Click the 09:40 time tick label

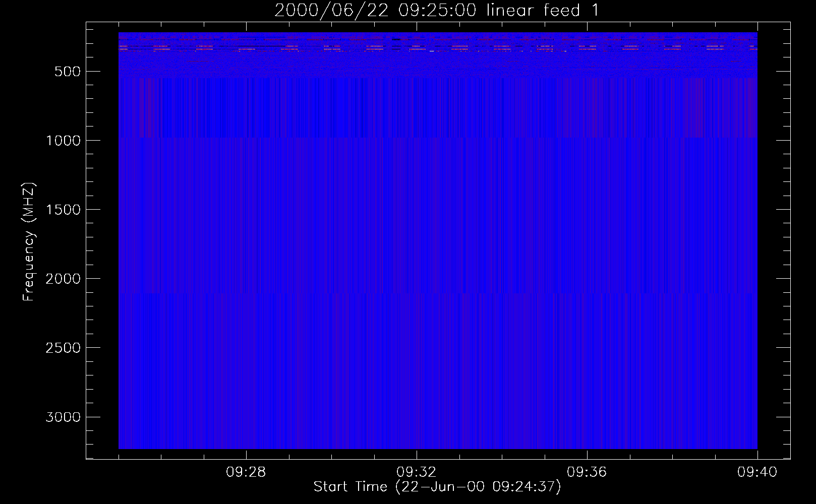(757, 472)
